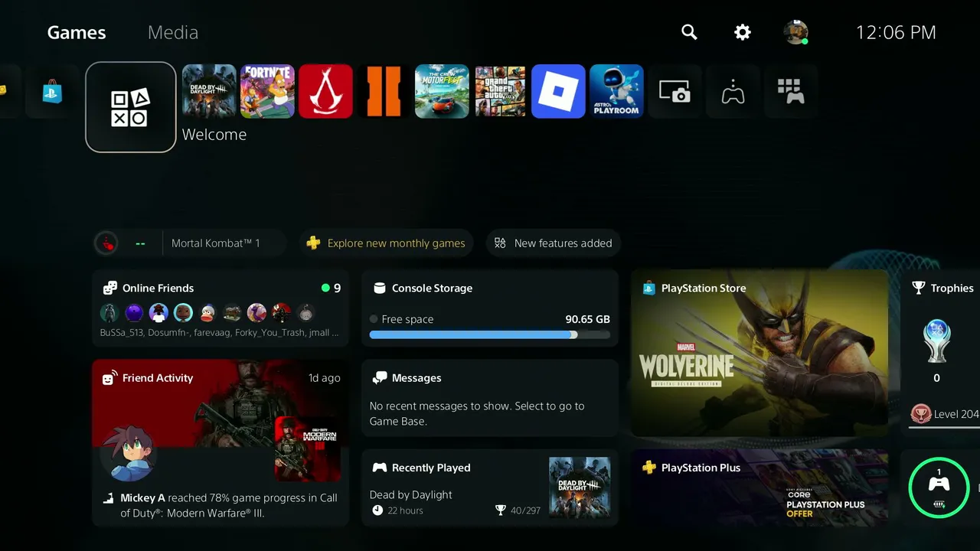The image size is (980, 551).
Task: Select the Dead by Daylight recently played thumbnail
Action: [x=580, y=487]
